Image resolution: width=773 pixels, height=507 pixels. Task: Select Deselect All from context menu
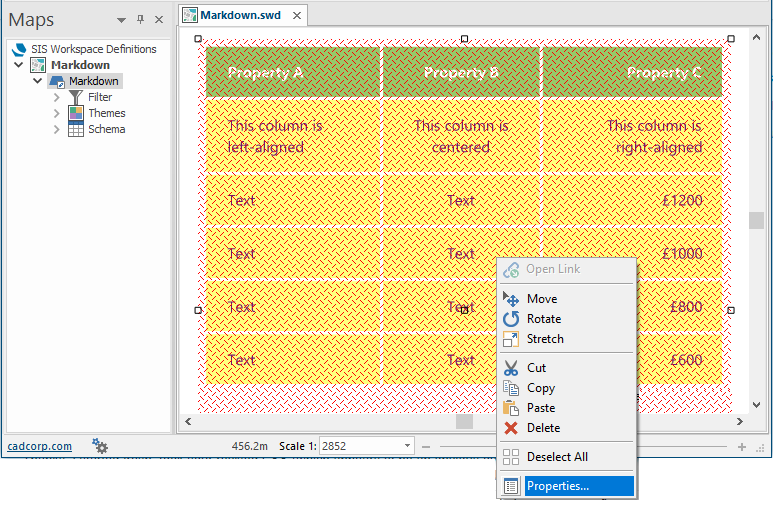click(557, 457)
